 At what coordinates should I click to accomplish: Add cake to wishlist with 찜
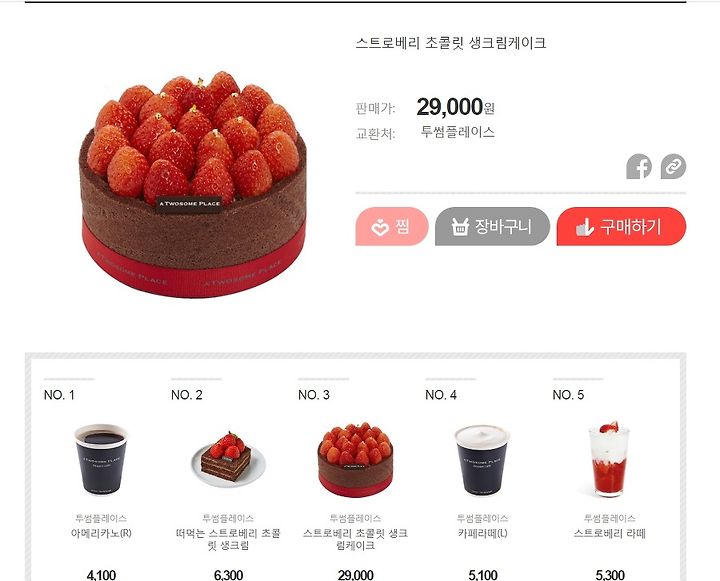click(392, 226)
